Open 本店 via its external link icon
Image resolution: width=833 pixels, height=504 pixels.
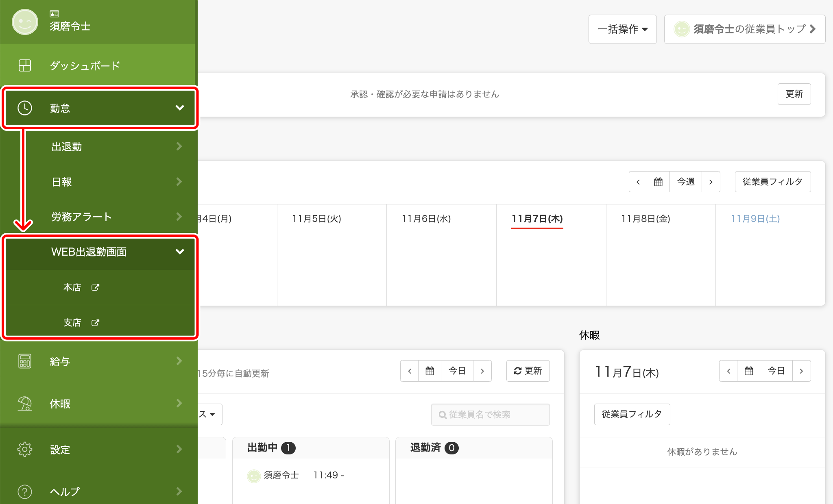coord(95,287)
